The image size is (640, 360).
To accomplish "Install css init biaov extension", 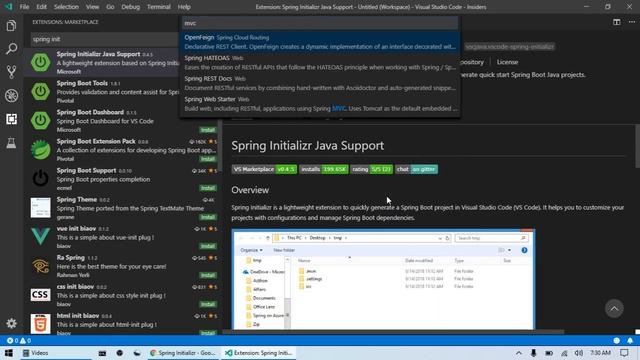I will click(x=208, y=304).
